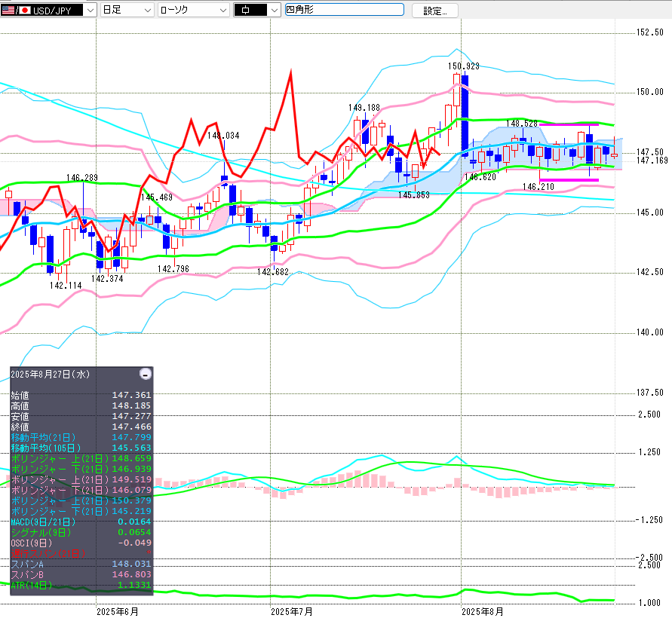Click the 2025年6月 date axis label

click(x=118, y=611)
